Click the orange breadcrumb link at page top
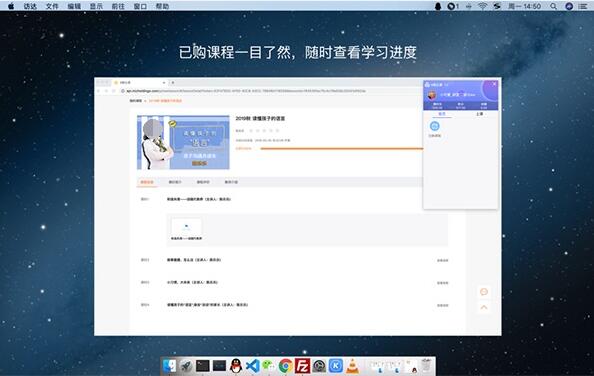Viewport: 594px width, 376px height. click(x=165, y=101)
